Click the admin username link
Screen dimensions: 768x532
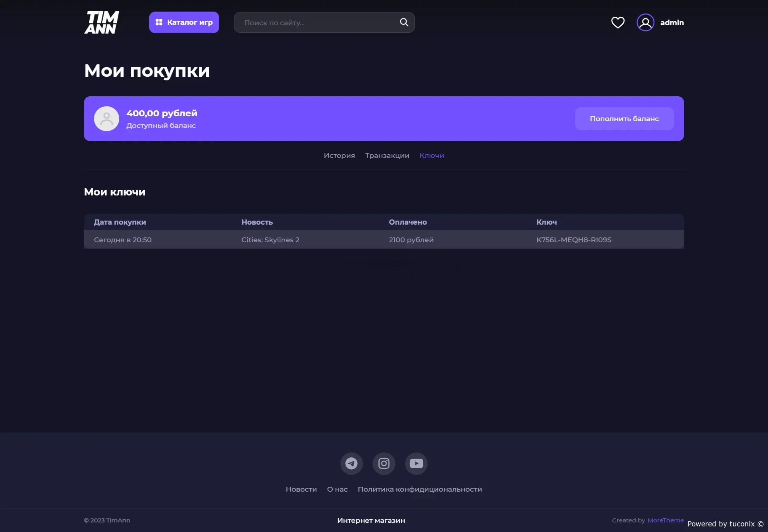coord(672,23)
